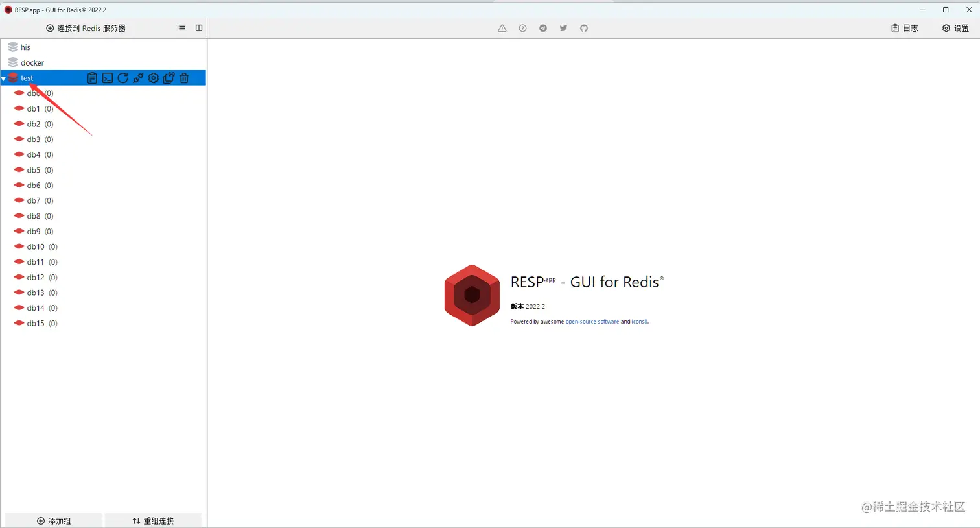Open database db3 (0)
Image resolution: width=980 pixels, height=528 pixels.
40,139
